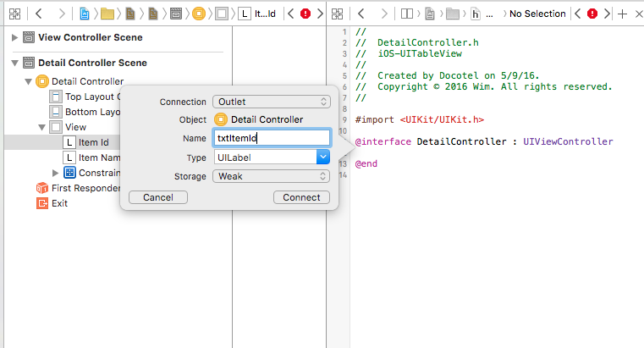644x348 pixels.
Task: Select UIViewController superclass text
Action: (568, 141)
